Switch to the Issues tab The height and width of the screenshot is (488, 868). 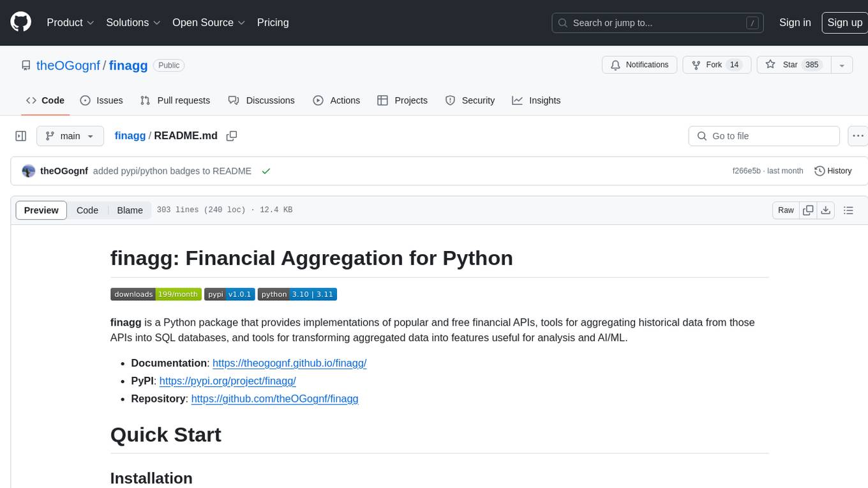tap(101, 100)
